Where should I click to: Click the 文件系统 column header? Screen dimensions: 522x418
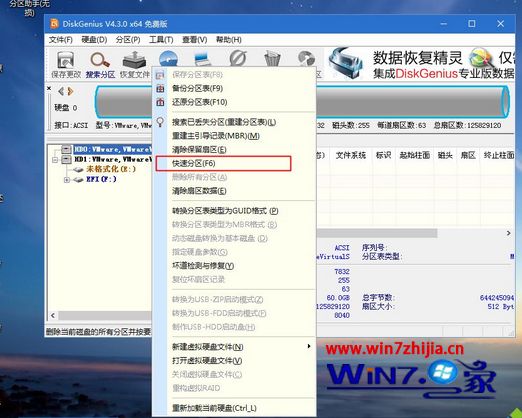coord(350,155)
